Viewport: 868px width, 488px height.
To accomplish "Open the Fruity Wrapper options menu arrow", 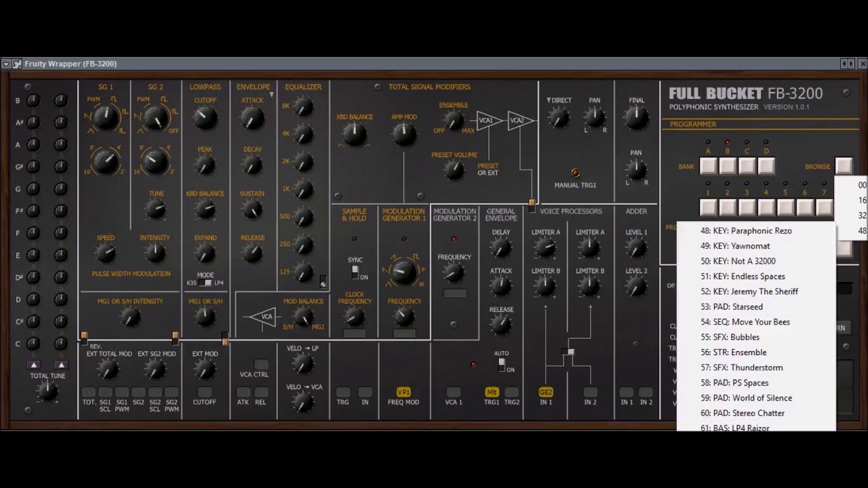I will [6, 64].
